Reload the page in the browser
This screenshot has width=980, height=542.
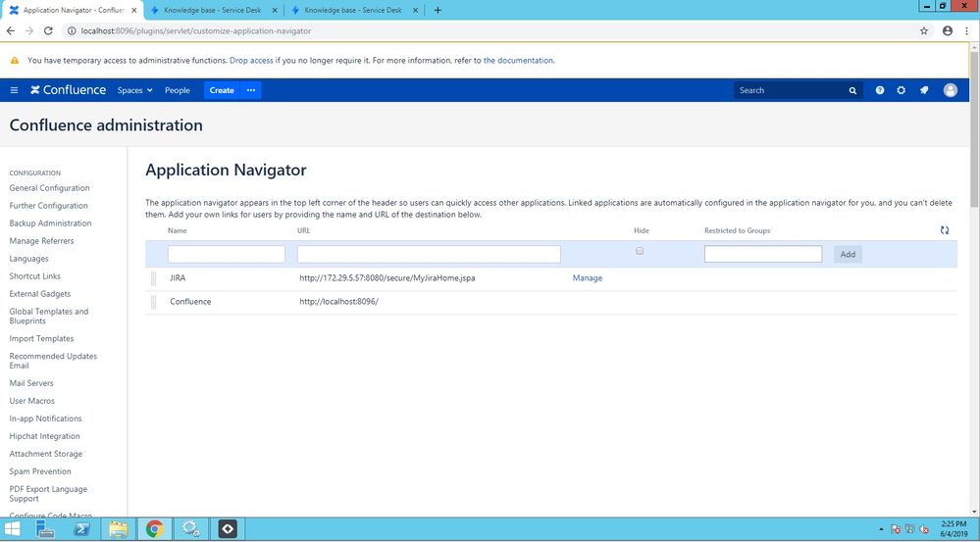[48, 30]
